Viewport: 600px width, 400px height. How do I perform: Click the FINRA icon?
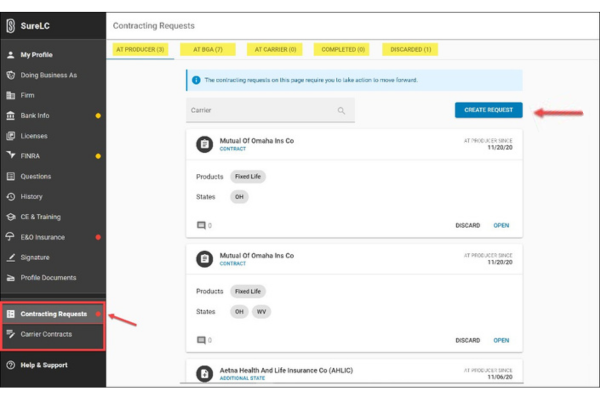coord(11,155)
